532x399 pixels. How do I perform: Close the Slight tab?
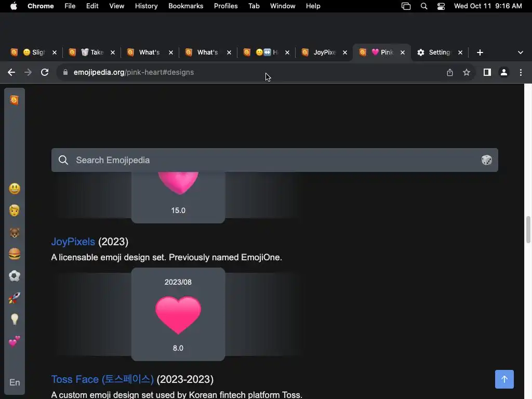54,52
